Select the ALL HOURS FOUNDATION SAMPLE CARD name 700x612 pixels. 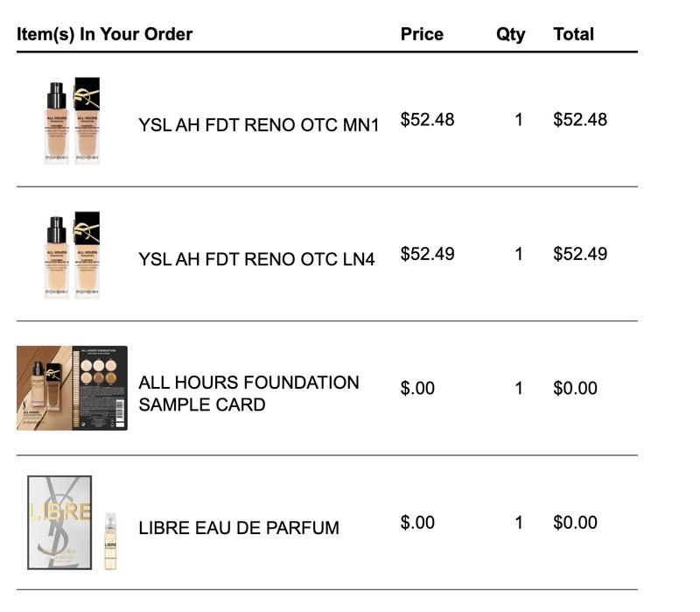tap(248, 393)
